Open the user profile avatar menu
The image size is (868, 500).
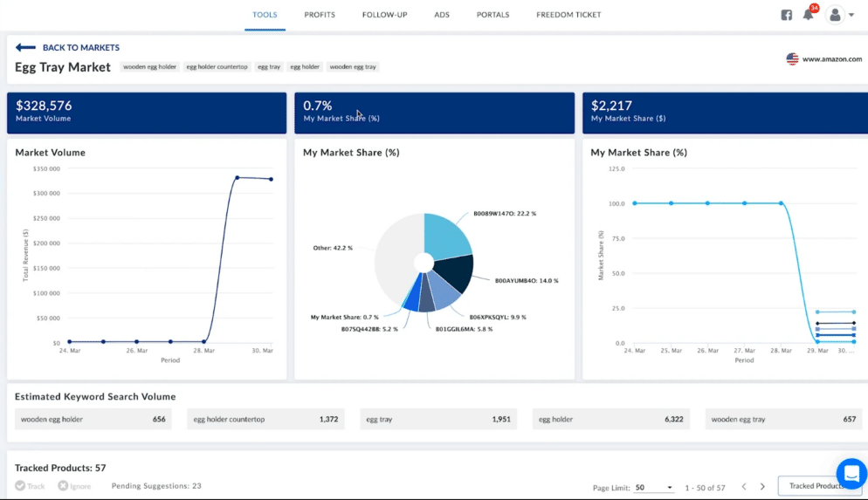point(835,15)
